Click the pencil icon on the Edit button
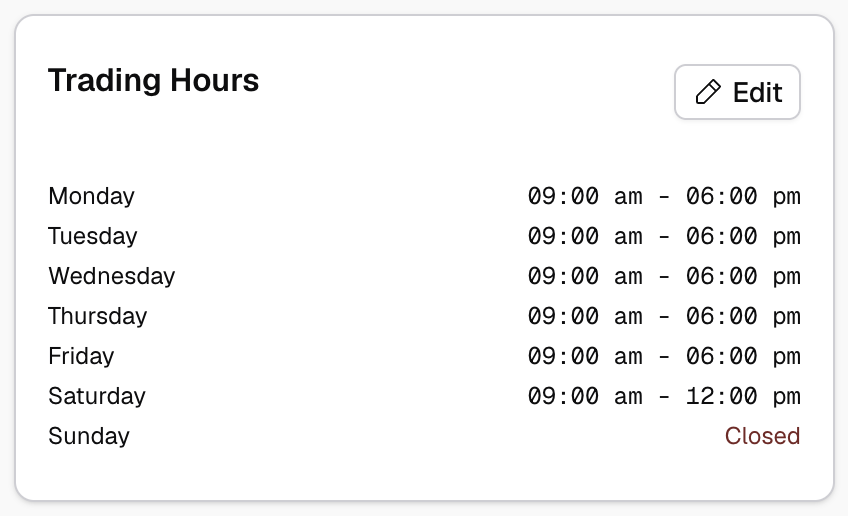The image size is (848, 516). (x=708, y=93)
